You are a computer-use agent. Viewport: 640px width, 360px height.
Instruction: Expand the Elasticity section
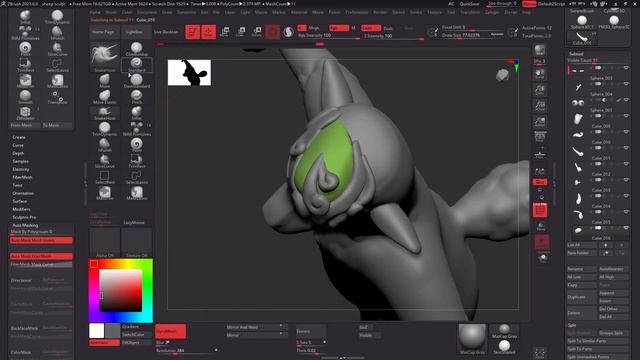[21, 169]
